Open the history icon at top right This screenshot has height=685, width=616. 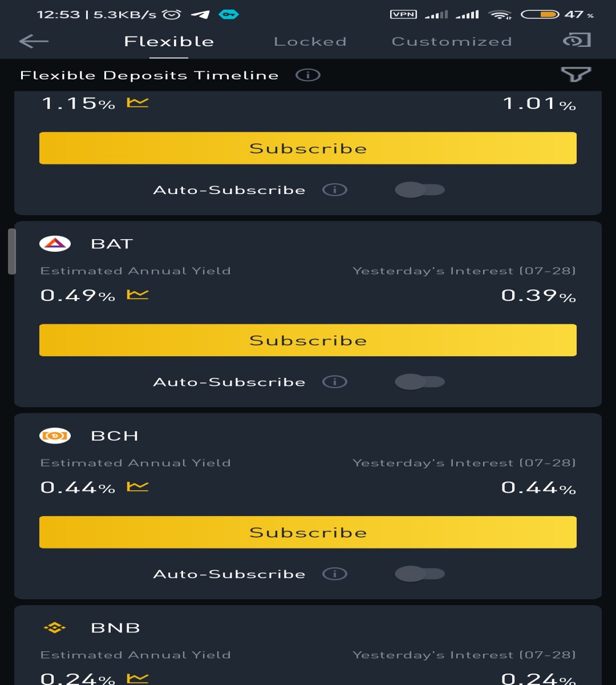click(x=577, y=40)
